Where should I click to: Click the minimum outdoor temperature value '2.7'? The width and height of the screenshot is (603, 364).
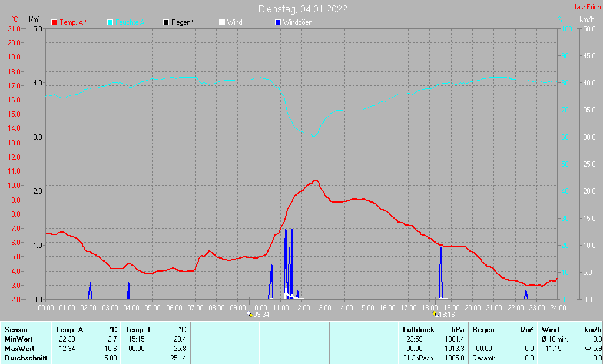[x=112, y=339]
